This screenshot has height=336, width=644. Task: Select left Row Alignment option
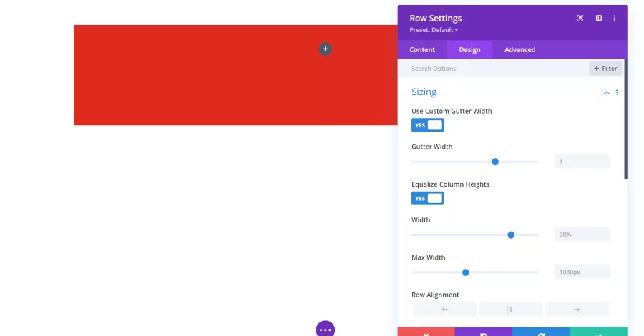click(444, 310)
